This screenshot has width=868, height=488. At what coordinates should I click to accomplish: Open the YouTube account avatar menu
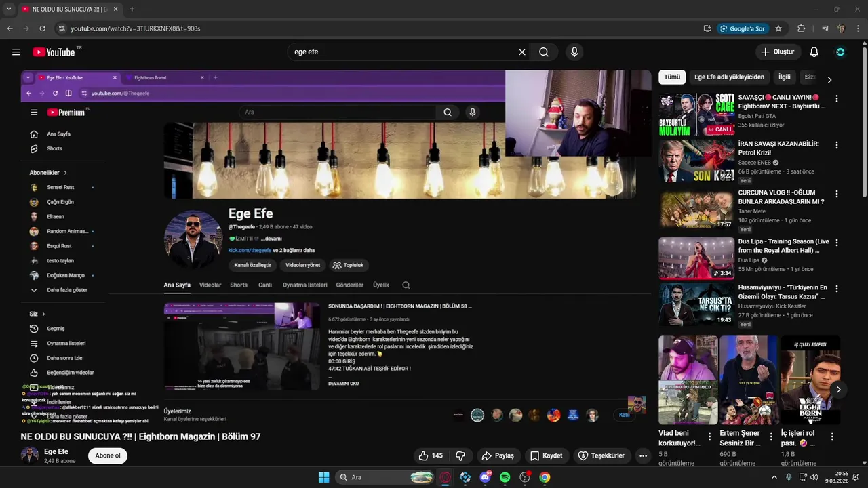840,52
